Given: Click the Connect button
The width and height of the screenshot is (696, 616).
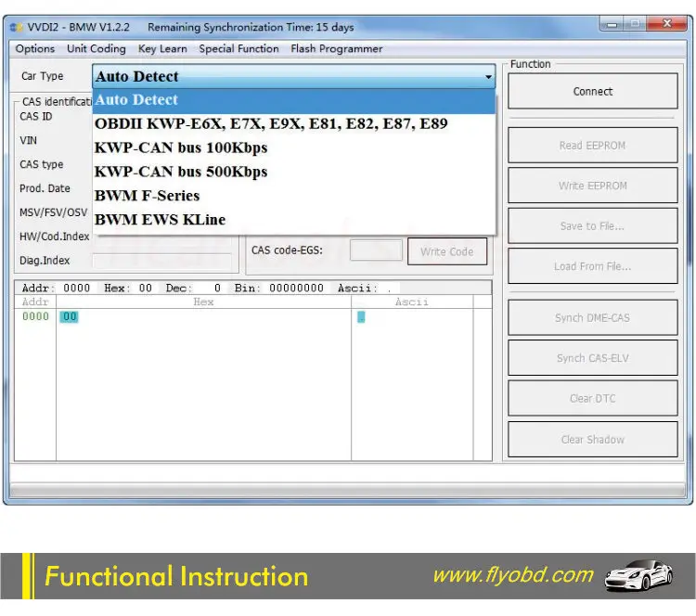Looking at the screenshot, I should [593, 92].
